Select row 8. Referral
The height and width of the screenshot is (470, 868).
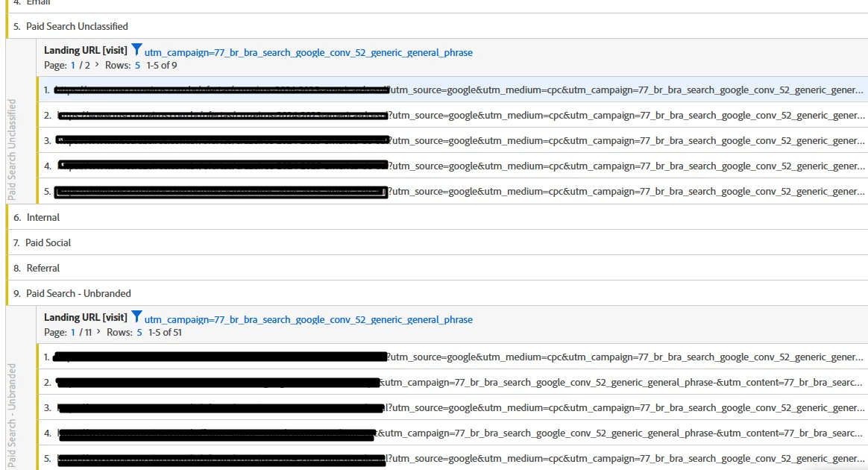pyautogui.click(x=437, y=268)
